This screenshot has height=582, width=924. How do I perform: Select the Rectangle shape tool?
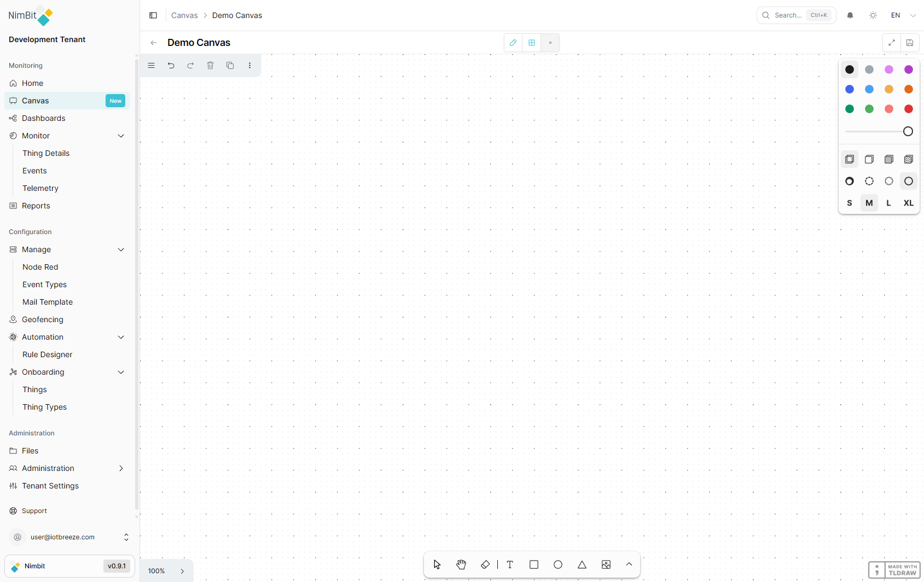click(533, 564)
